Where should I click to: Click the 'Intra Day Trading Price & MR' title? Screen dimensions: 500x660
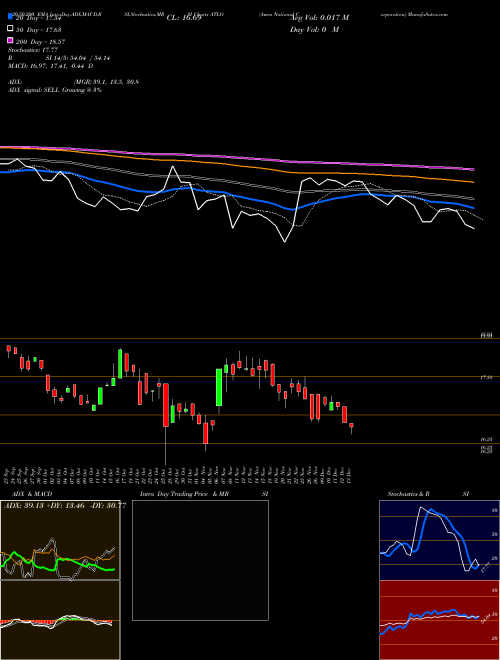(x=184, y=494)
